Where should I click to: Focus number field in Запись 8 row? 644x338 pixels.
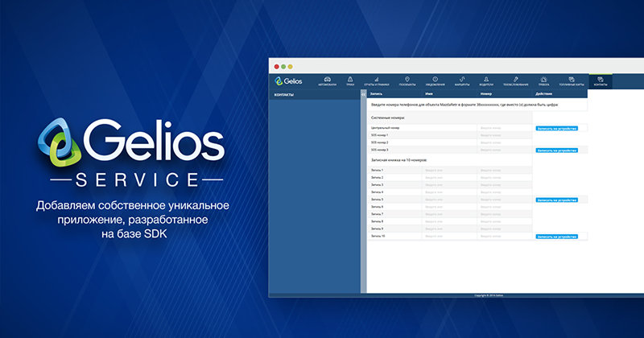[x=505, y=221]
